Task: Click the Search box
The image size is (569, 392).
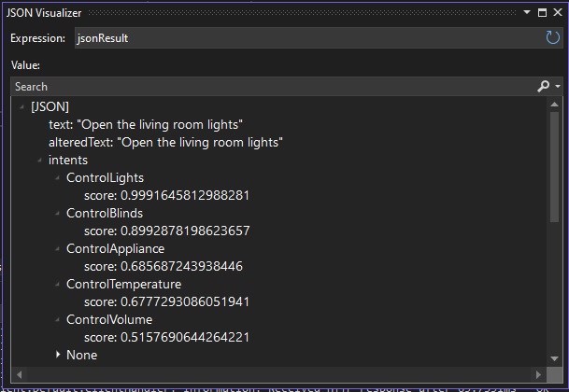Action: tap(271, 86)
